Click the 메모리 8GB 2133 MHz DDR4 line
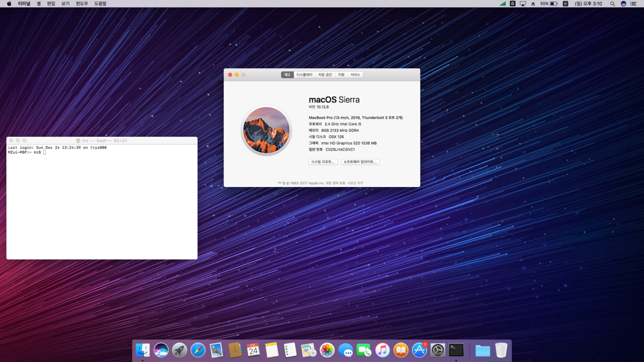 tap(334, 131)
